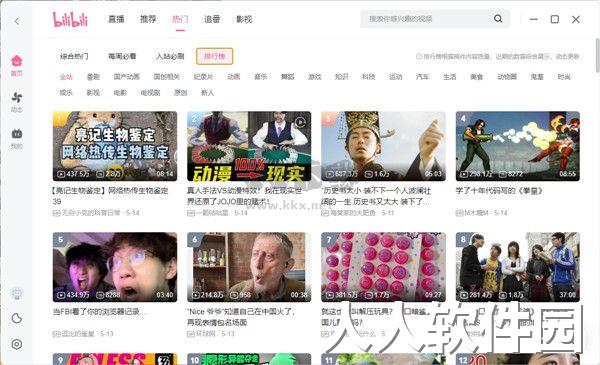Image resolution: width=600 pixels, height=365 pixels.
Task: Click the magnifier search icon
Action: [498, 18]
